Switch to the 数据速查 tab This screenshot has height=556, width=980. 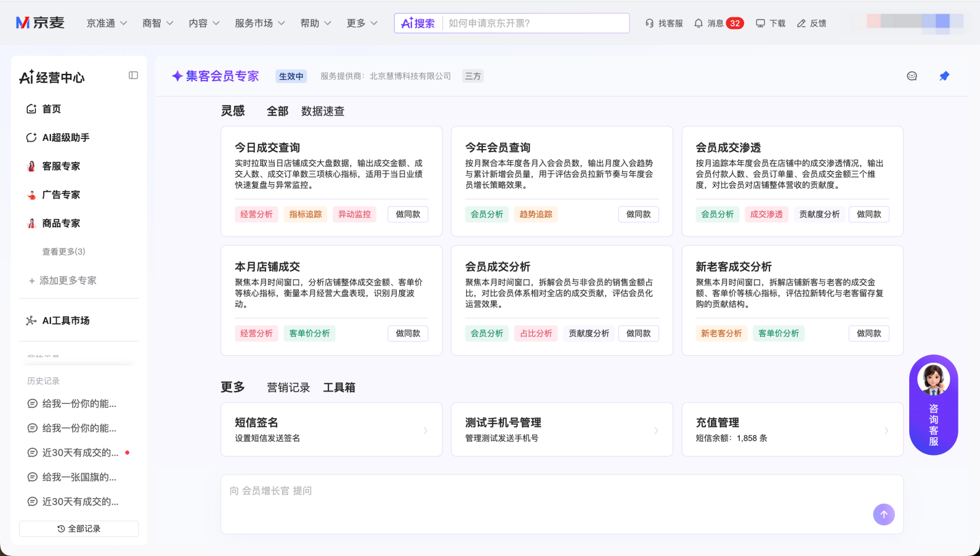(323, 111)
